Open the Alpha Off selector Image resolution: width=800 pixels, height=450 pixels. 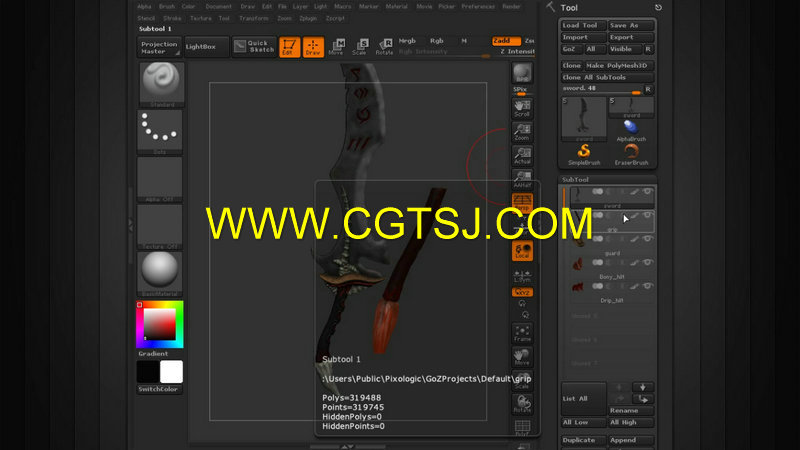(x=160, y=180)
